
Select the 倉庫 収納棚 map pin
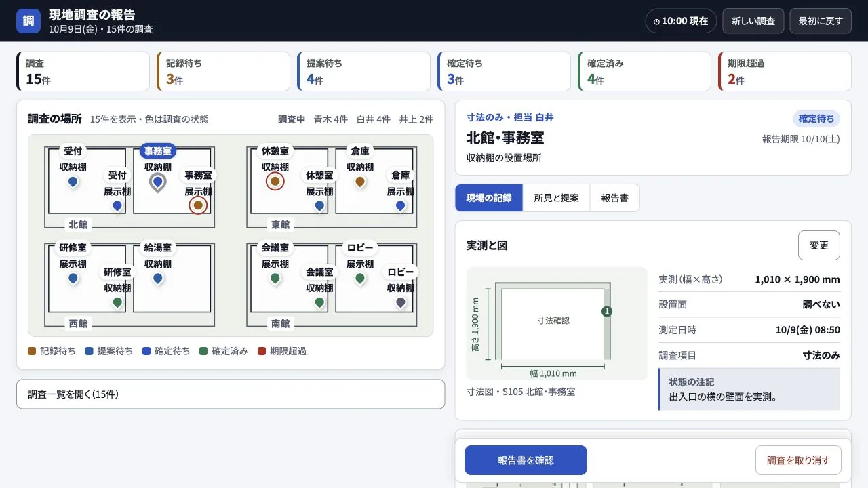tap(360, 182)
